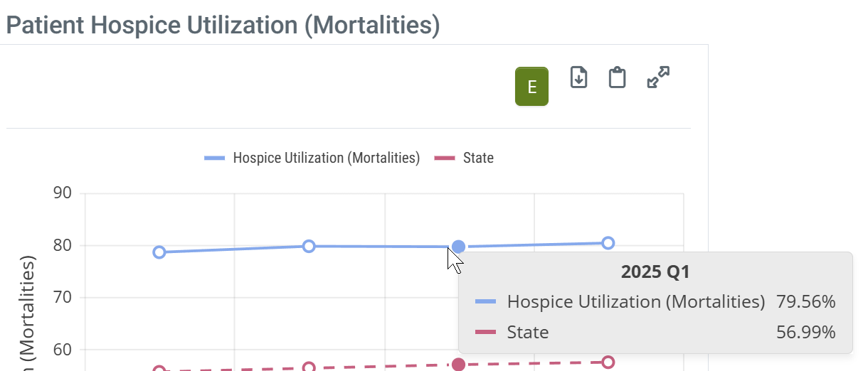The image size is (868, 371).
Task: Click filled pink State 2025 Q1 point
Action: 459,365
